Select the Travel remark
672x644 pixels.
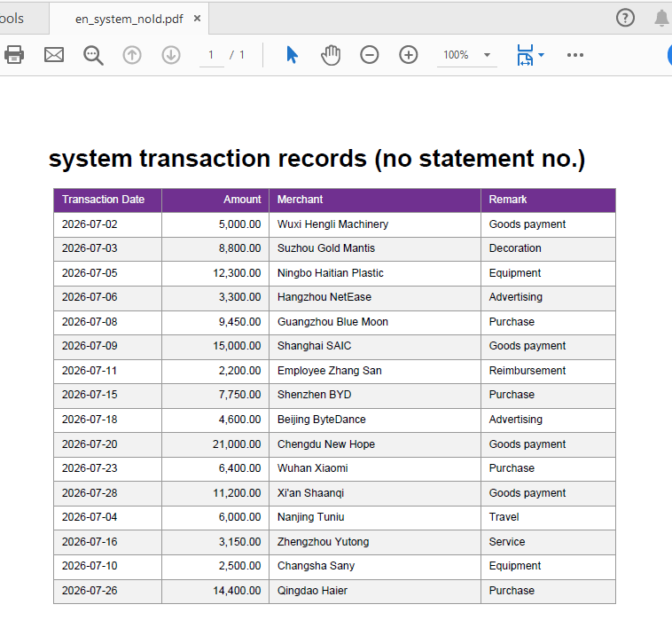coord(504,517)
